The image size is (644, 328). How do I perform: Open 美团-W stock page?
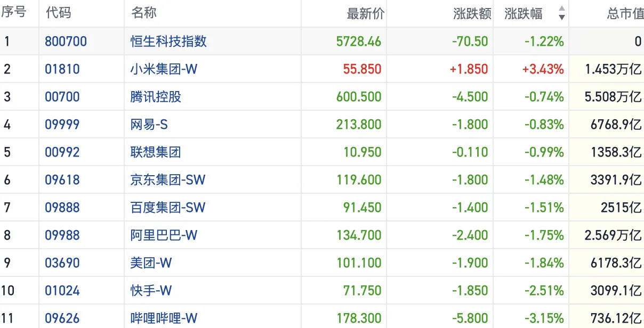pyautogui.click(x=151, y=263)
